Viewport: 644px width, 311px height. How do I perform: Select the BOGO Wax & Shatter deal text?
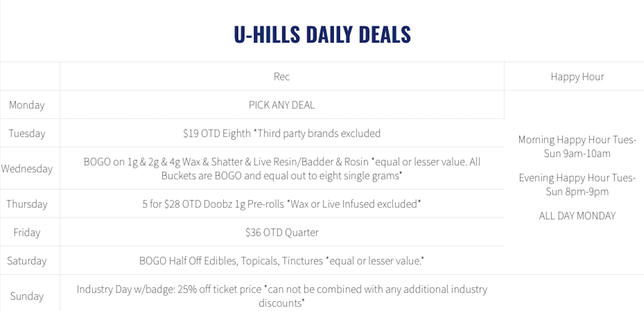pyautogui.click(x=282, y=169)
